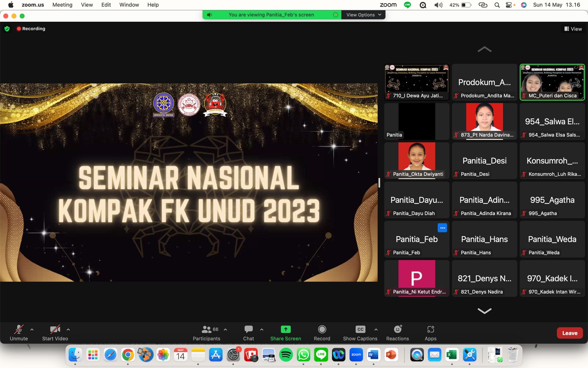Leave the meeting
588x368 pixels.
[570, 333]
